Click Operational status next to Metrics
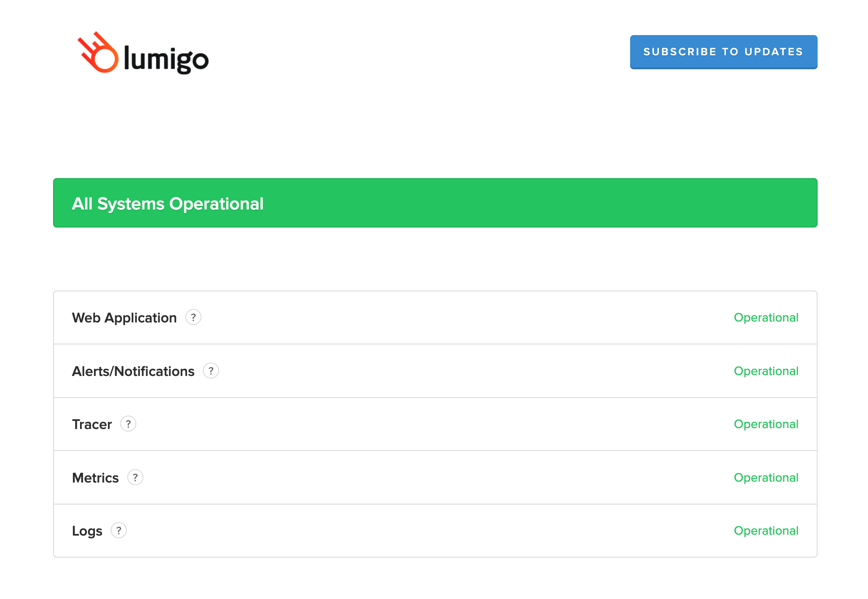868x599 pixels. [765, 478]
